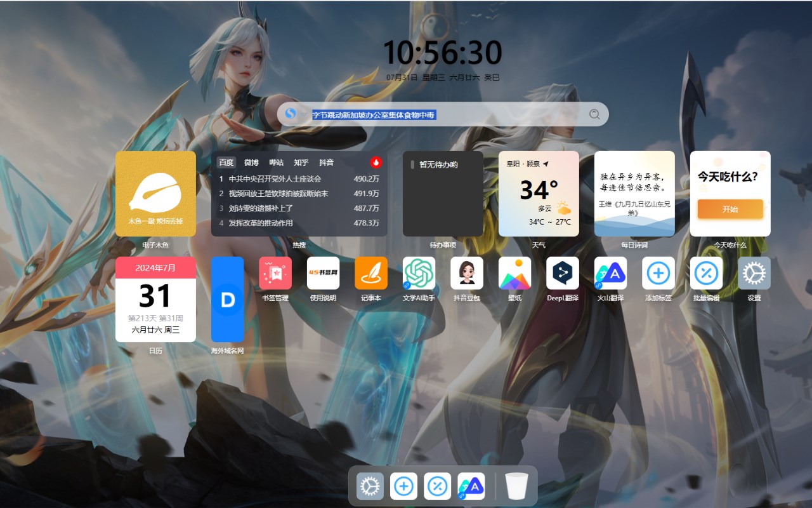812x508 pixels.
Task: Open the daily poem card
Action: pyautogui.click(x=634, y=194)
